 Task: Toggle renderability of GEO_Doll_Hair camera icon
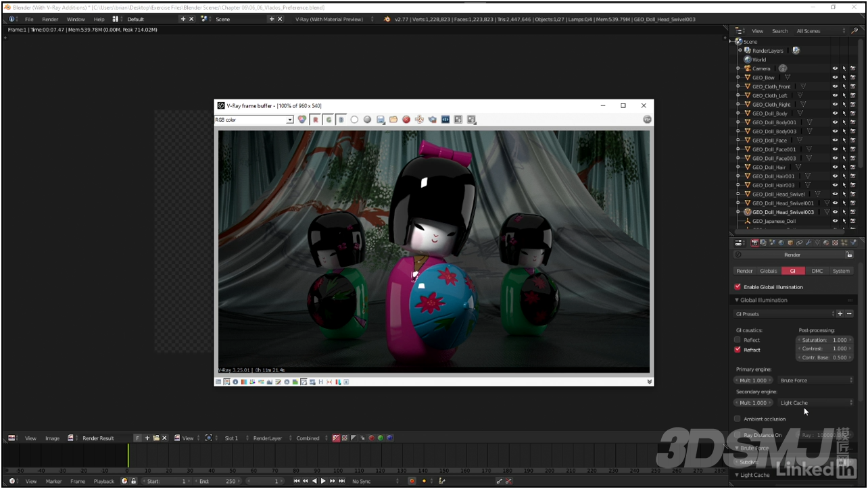tap(852, 168)
